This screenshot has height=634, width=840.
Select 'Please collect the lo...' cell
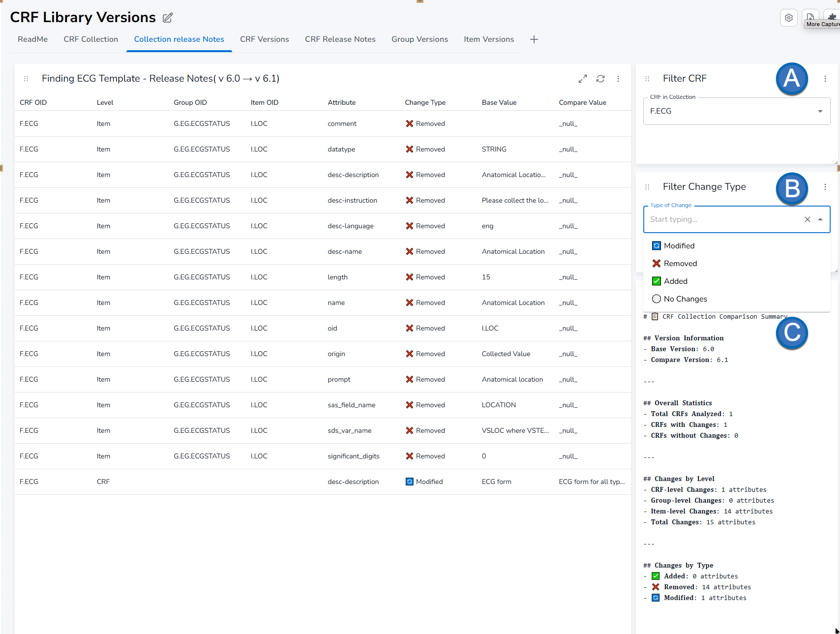click(x=515, y=201)
